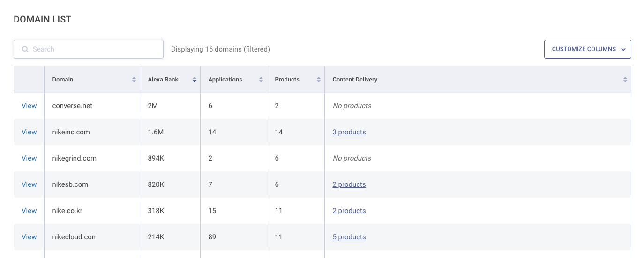Viewport: 644px width, 258px height.
Task: Type in the domain Search field
Action: (x=94, y=49)
